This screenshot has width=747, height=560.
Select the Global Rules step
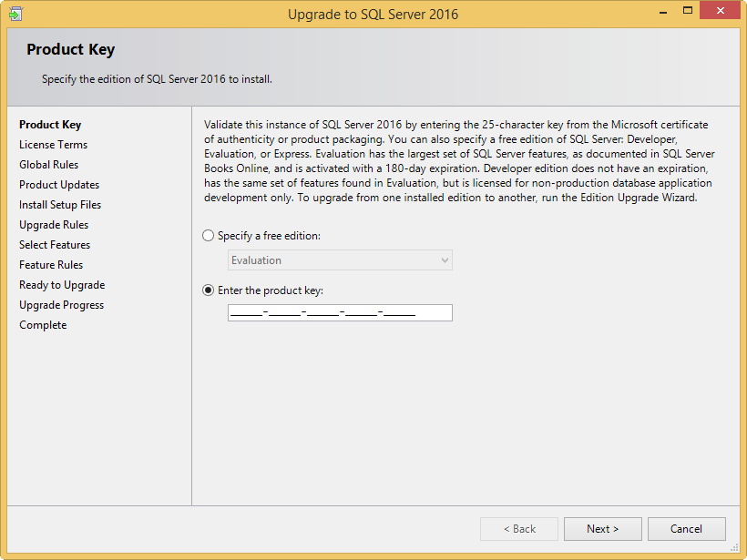click(48, 165)
